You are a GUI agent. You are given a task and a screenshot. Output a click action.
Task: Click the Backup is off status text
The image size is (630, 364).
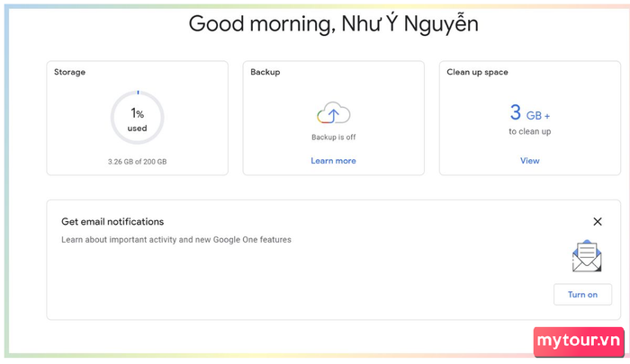pyautogui.click(x=334, y=138)
